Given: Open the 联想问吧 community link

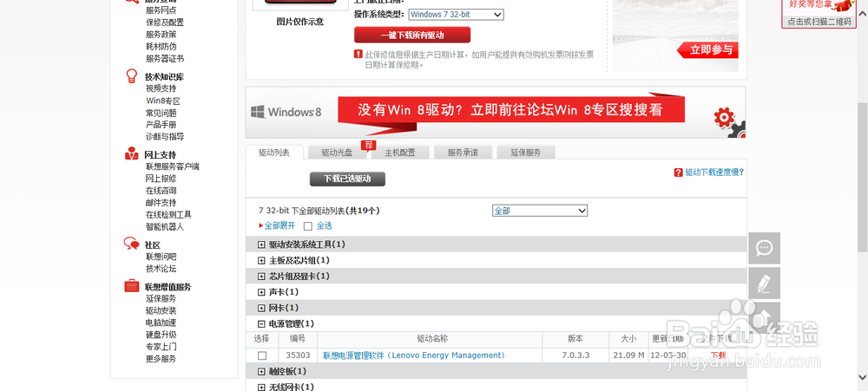Looking at the screenshot, I should (161, 257).
